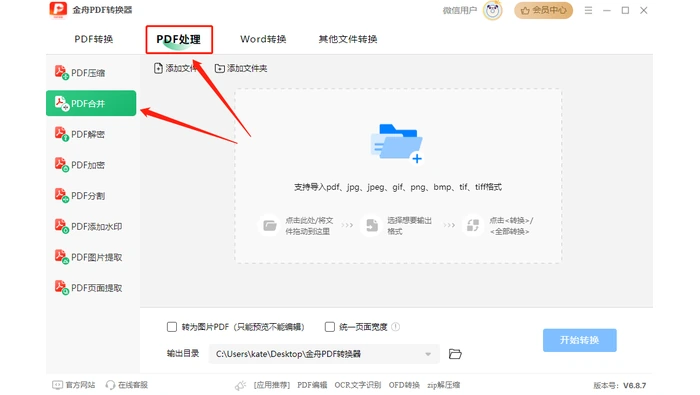Open PDF解密 from the sidebar

91,134
